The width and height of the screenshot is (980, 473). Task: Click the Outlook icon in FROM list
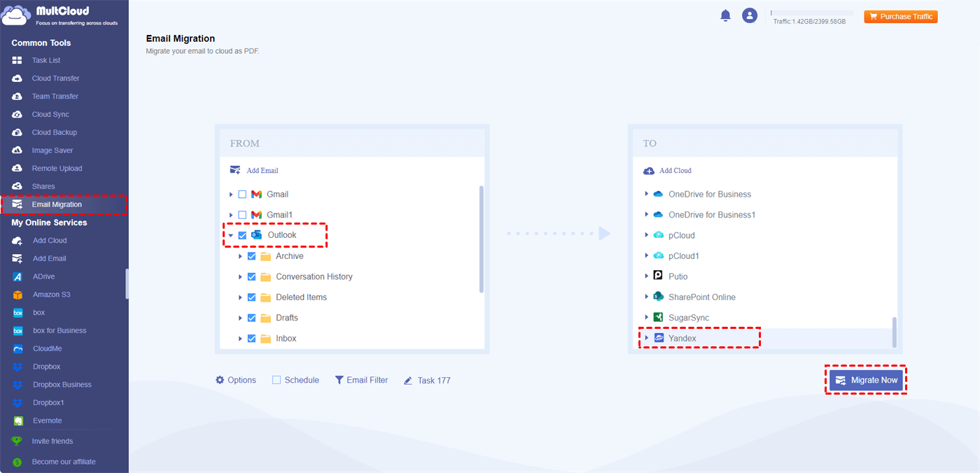[257, 235]
